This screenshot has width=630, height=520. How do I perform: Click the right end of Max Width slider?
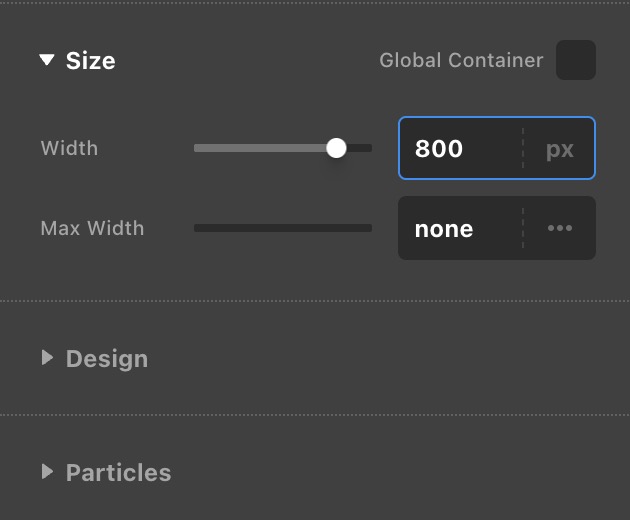367,228
